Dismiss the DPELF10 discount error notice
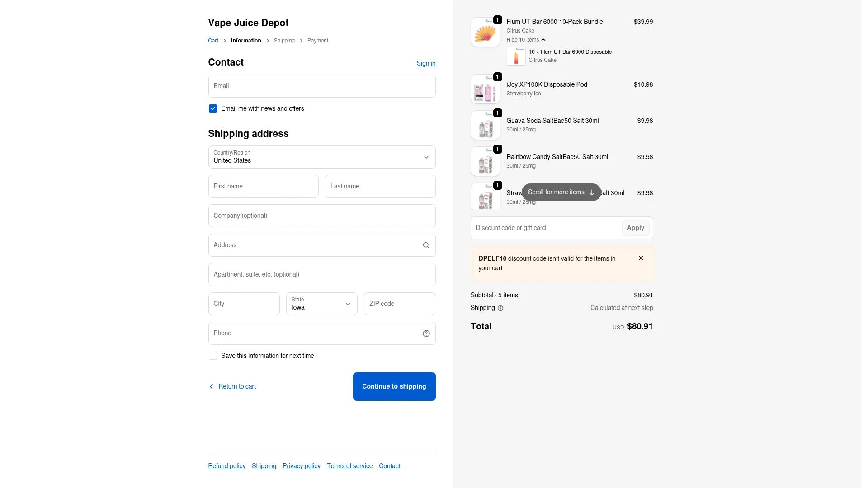This screenshot has height=488, width=868. point(641,258)
